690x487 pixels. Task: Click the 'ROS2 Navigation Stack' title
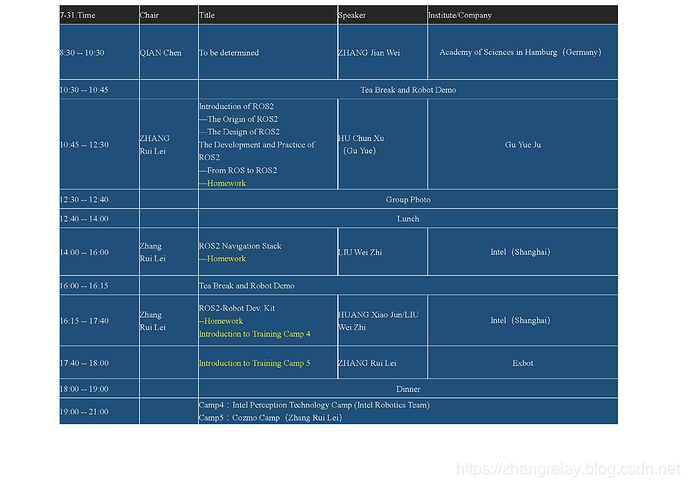coord(240,246)
